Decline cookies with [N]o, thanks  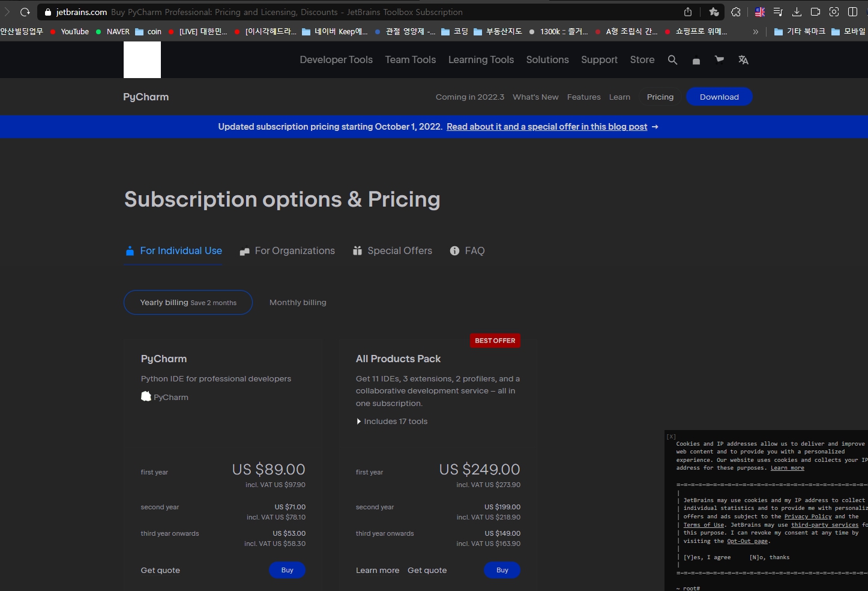pyautogui.click(x=770, y=557)
